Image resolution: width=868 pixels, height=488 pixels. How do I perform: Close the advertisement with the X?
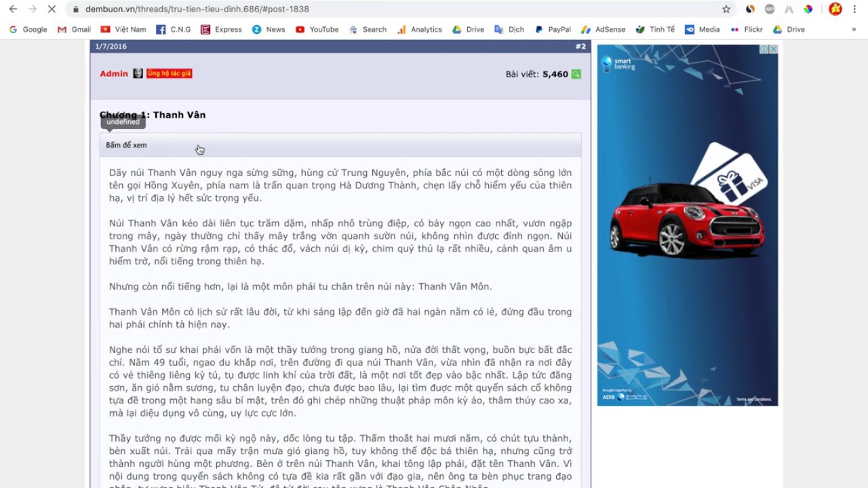point(773,49)
